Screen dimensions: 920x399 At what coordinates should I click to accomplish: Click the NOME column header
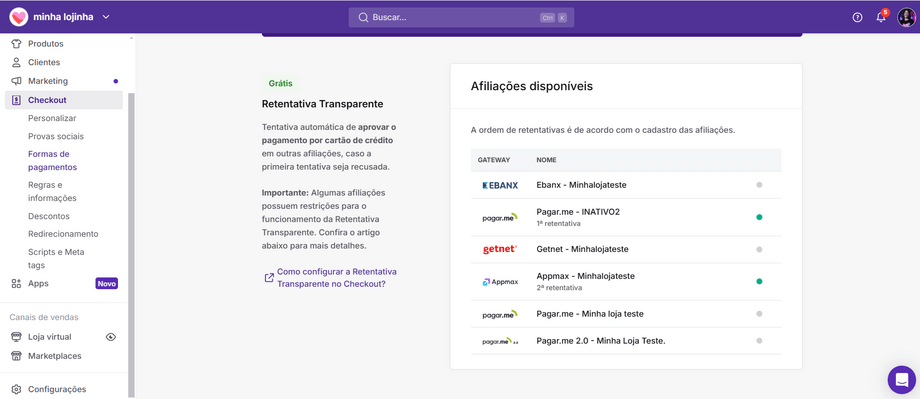coord(546,160)
